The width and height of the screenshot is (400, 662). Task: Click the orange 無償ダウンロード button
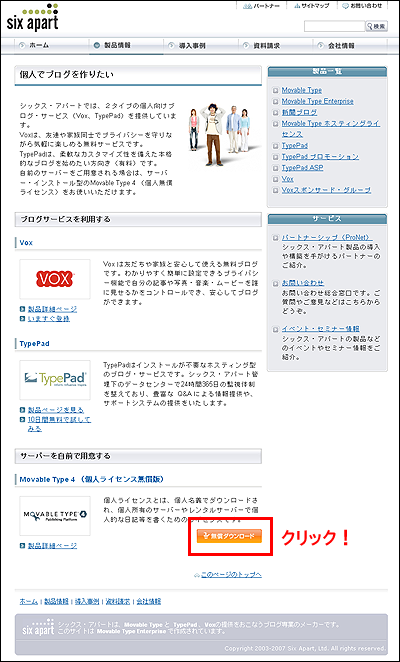[229, 536]
